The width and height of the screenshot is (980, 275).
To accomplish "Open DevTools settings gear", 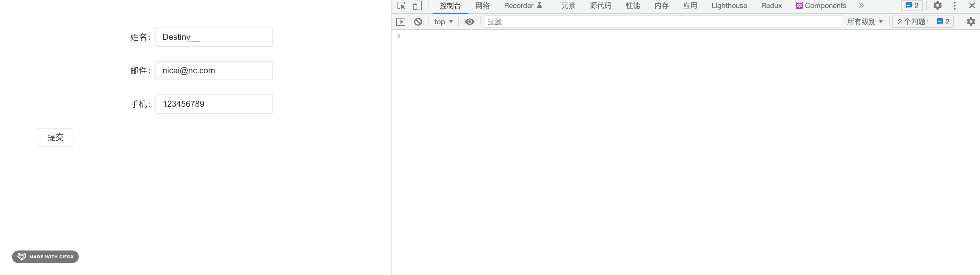I will coord(937,6).
